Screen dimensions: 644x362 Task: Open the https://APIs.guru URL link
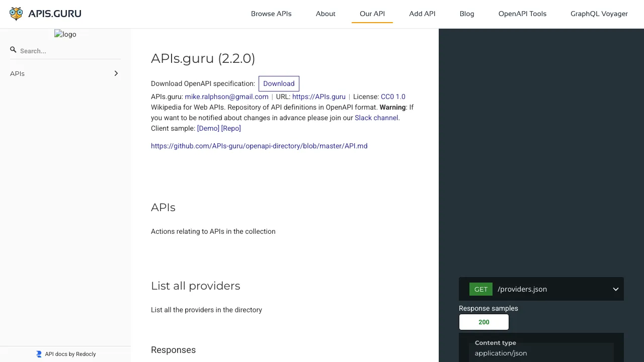click(319, 97)
